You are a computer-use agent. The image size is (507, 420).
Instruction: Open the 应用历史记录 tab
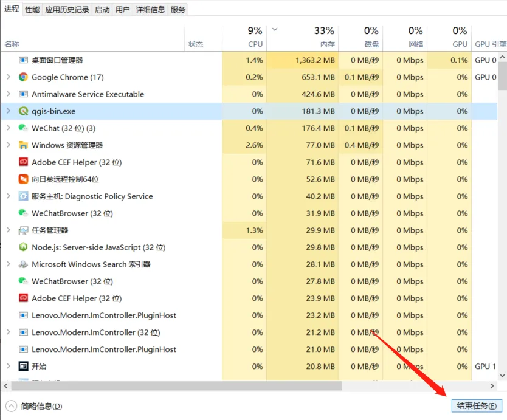(x=67, y=10)
